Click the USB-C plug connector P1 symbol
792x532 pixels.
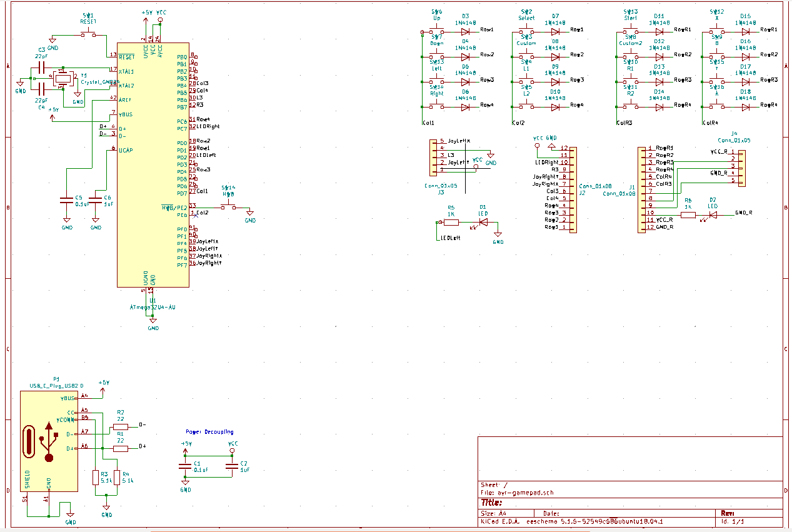point(49,441)
